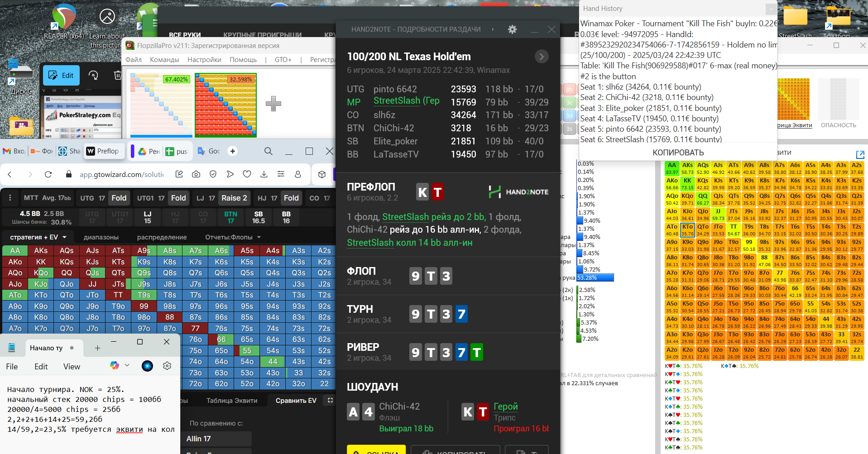The height and width of the screenshot is (454, 868).
Task: Click the HJ Fold action button
Action: point(291,198)
